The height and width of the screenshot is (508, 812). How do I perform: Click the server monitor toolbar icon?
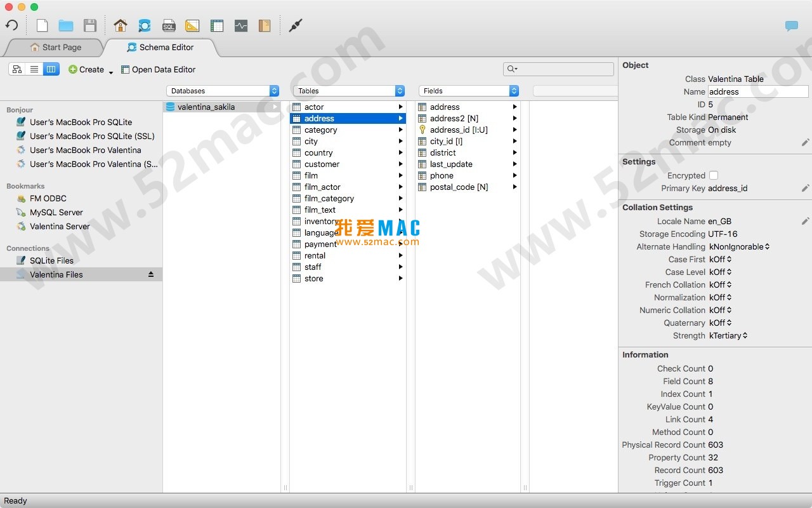pyautogui.click(x=240, y=25)
